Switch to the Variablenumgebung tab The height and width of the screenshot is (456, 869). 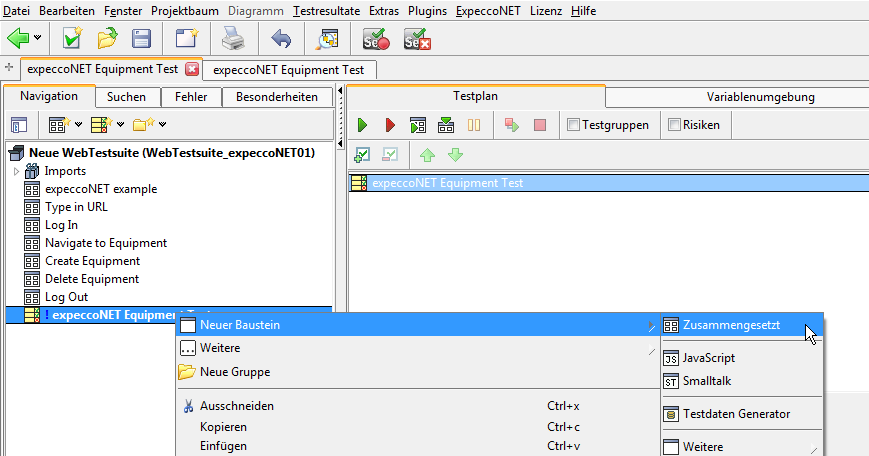coord(761,97)
